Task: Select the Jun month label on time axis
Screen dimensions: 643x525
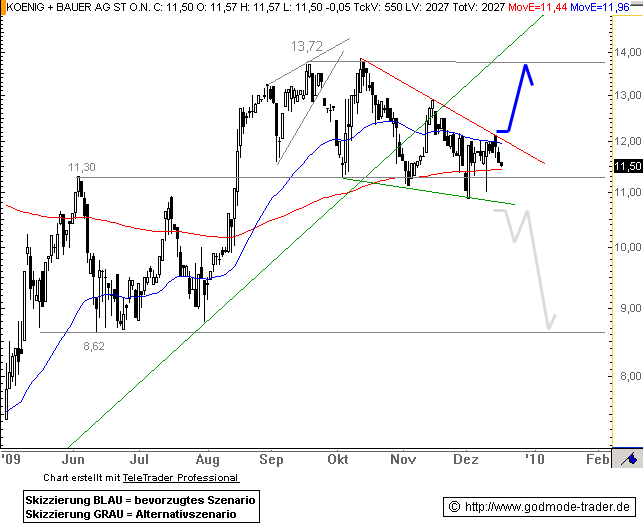Action: pos(73,459)
